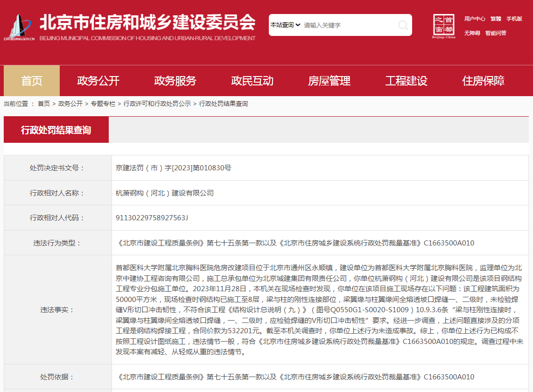533x392 pixels.
Task: Click 专题专栏 in the breadcrumb
Action: point(103,104)
